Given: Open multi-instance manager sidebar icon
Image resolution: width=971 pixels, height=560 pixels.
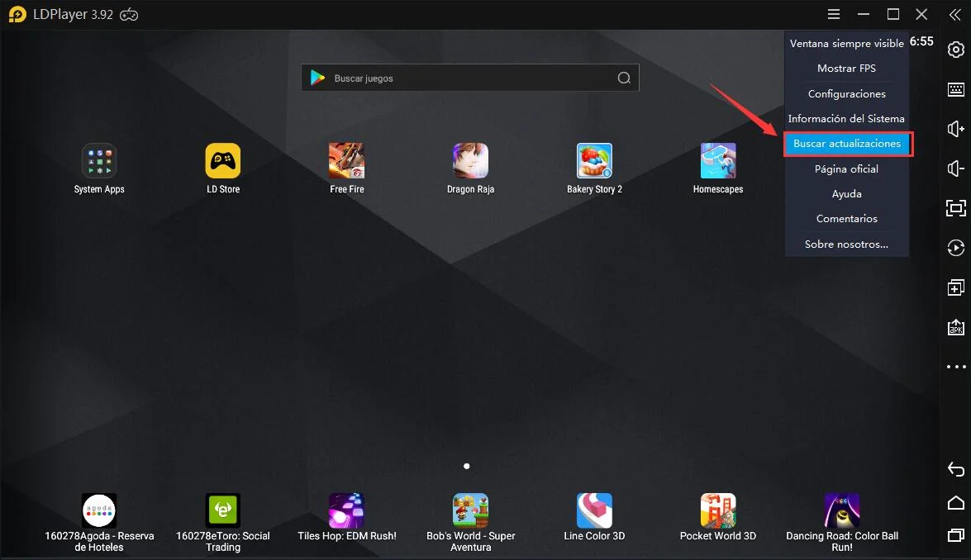Looking at the screenshot, I should (955, 287).
